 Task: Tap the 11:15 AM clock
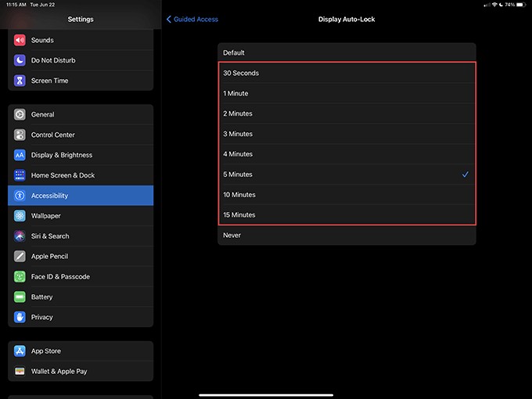16,5
